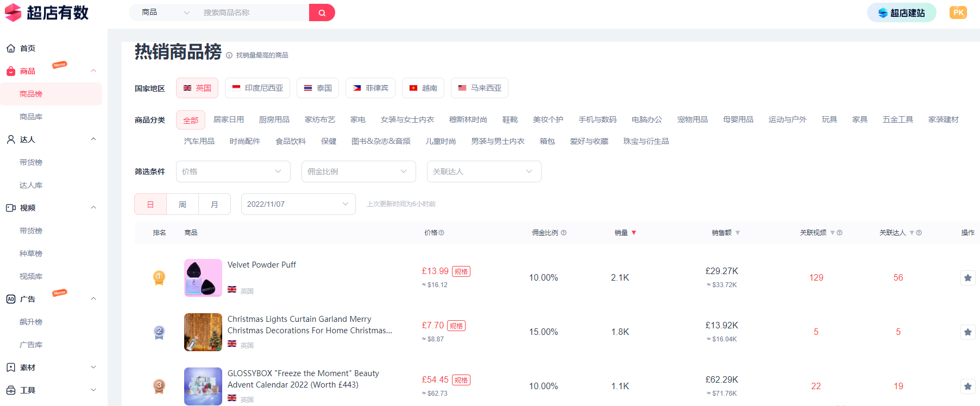Click the info icon beside 热销商品榜 title
Viewport: 980px width, 406px height.
229,55
